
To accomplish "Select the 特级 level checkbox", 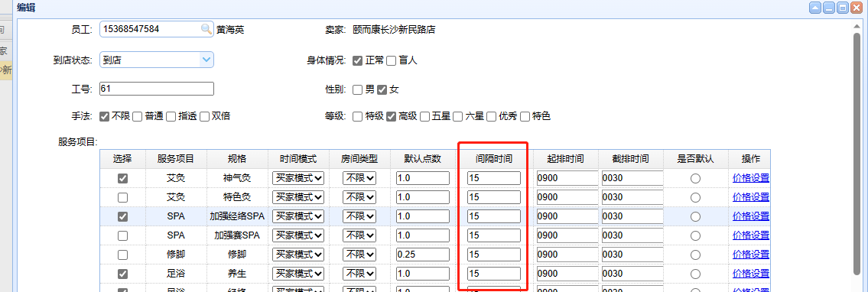I will coord(358,117).
